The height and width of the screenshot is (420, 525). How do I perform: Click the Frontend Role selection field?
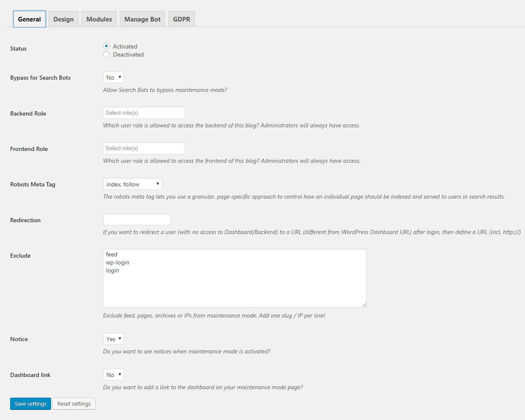144,148
